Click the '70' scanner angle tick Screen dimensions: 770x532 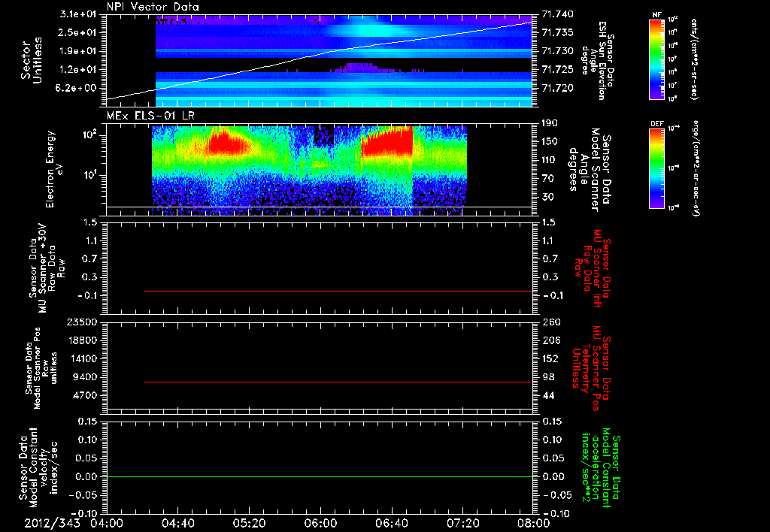coord(547,179)
